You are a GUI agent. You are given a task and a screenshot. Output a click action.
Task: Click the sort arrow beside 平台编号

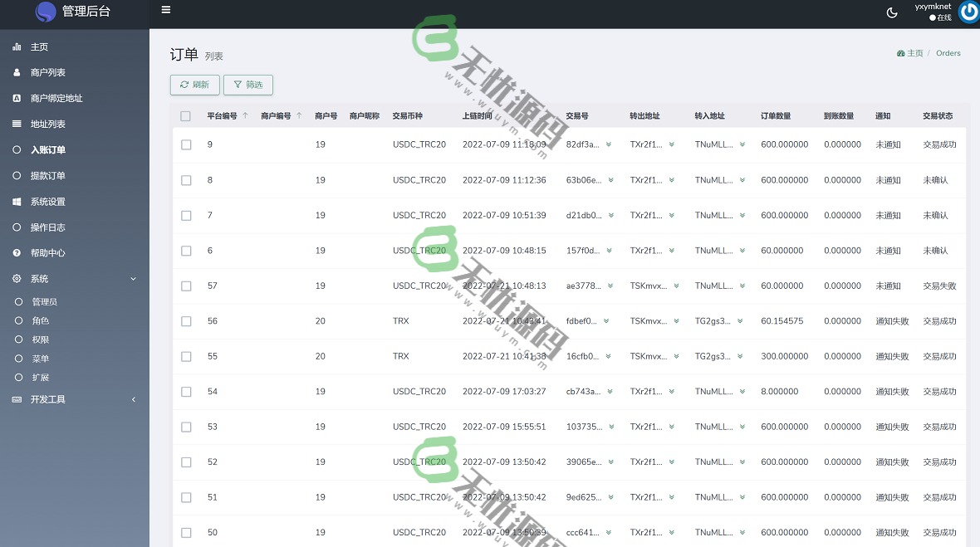point(245,116)
